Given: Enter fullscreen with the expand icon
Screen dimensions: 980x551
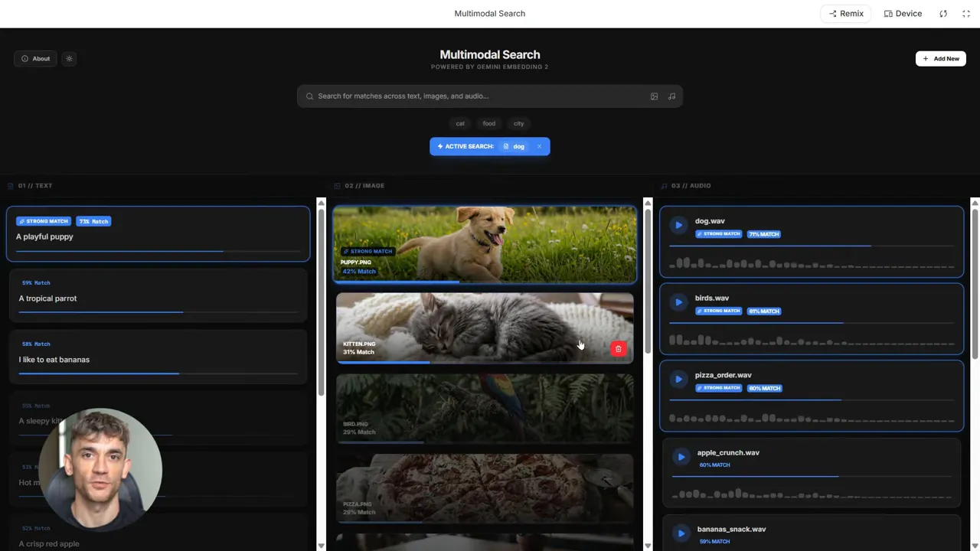Looking at the screenshot, I should 966,14.
